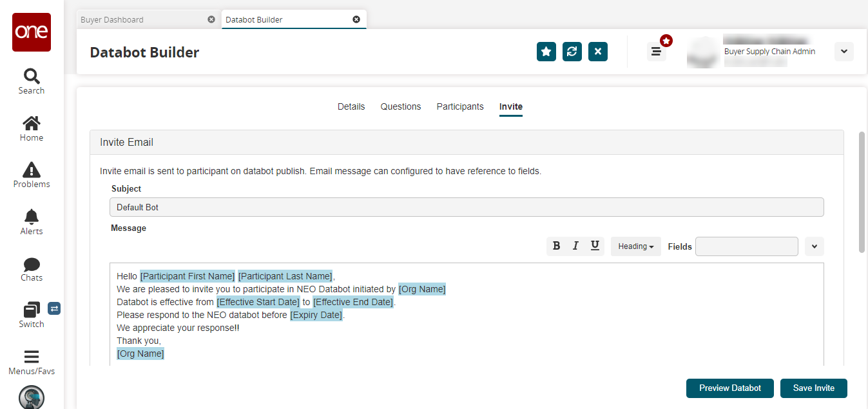Click the Fields input box
Viewport: 868px width, 409px height.
pos(747,246)
